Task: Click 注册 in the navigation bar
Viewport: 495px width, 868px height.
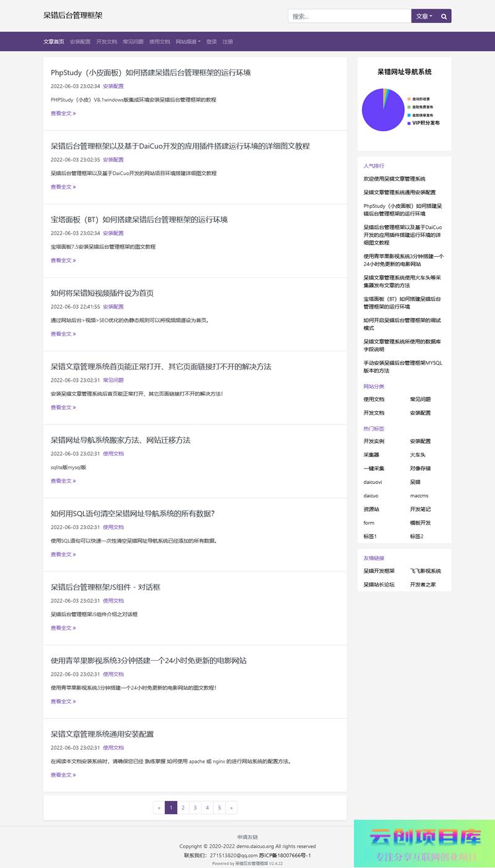Action: tap(228, 41)
